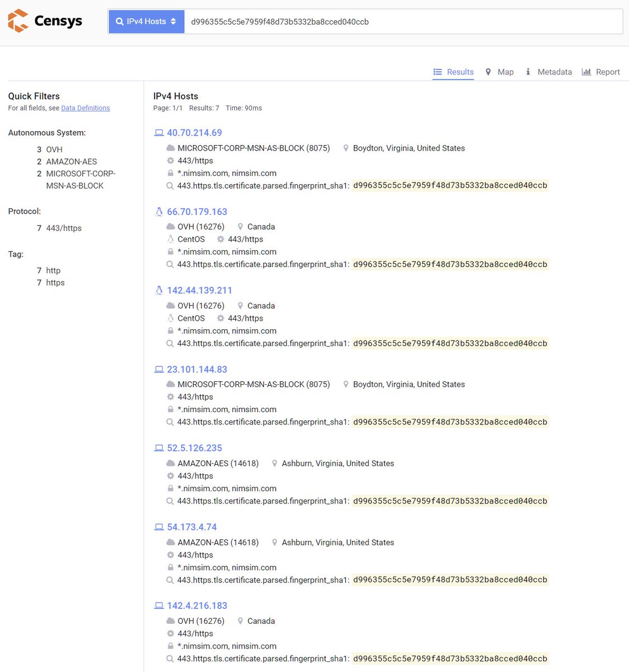Open host 142.44.139.211

coord(199,291)
